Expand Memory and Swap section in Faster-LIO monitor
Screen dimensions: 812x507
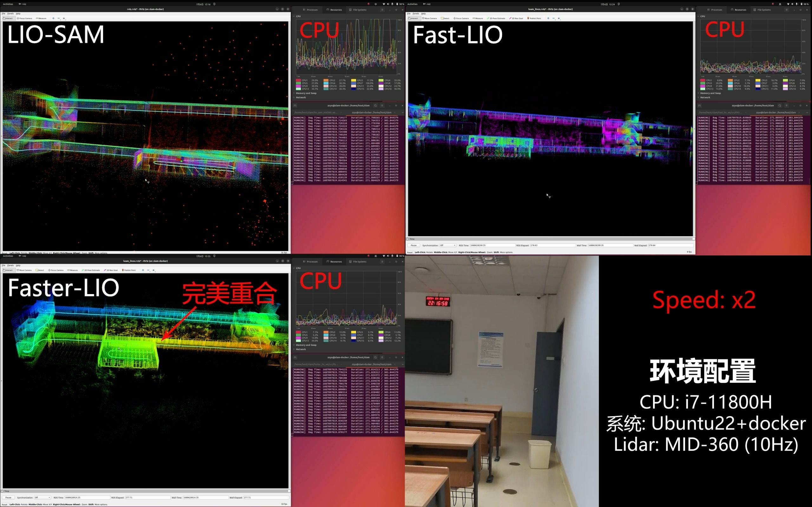(306, 345)
